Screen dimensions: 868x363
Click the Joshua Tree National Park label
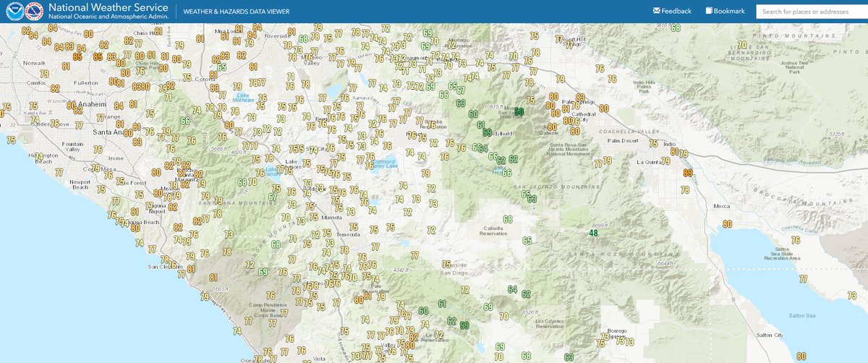tap(795, 66)
